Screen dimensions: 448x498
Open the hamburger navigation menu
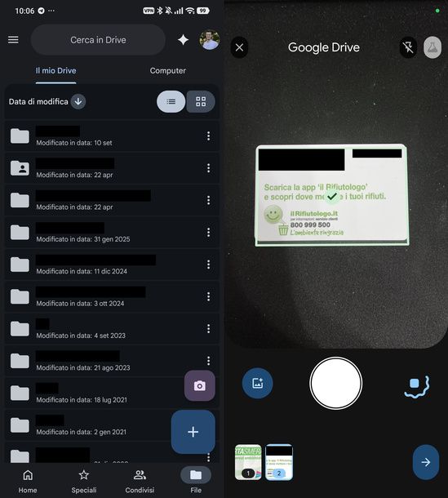(x=13, y=40)
